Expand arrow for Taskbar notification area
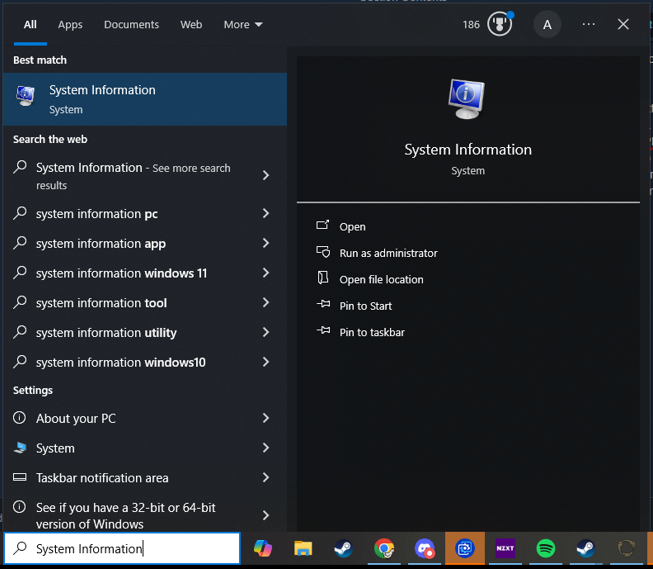 point(266,477)
